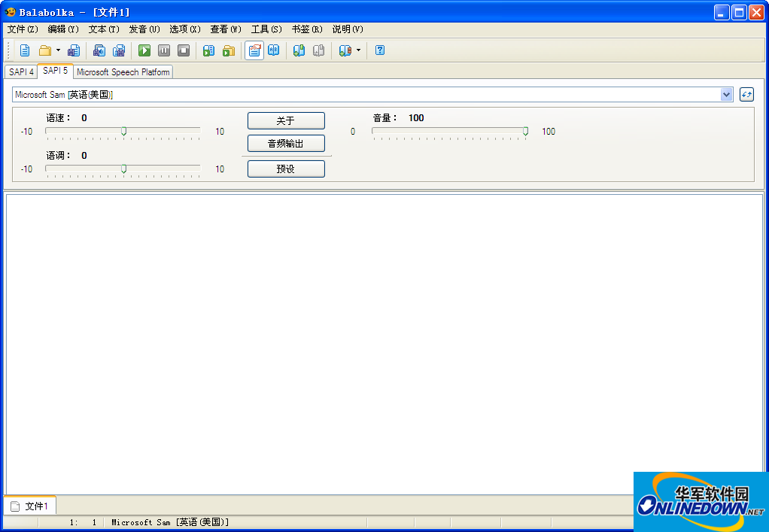
Task: Minimize the Balabolka window
Action: point(721,12)
